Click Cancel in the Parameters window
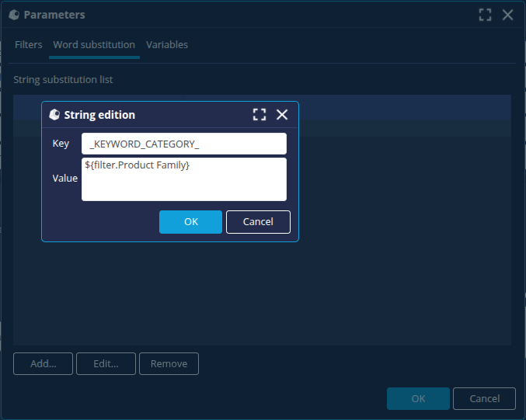The width and height of the screenshot is (526, 420). coord(484,398)
